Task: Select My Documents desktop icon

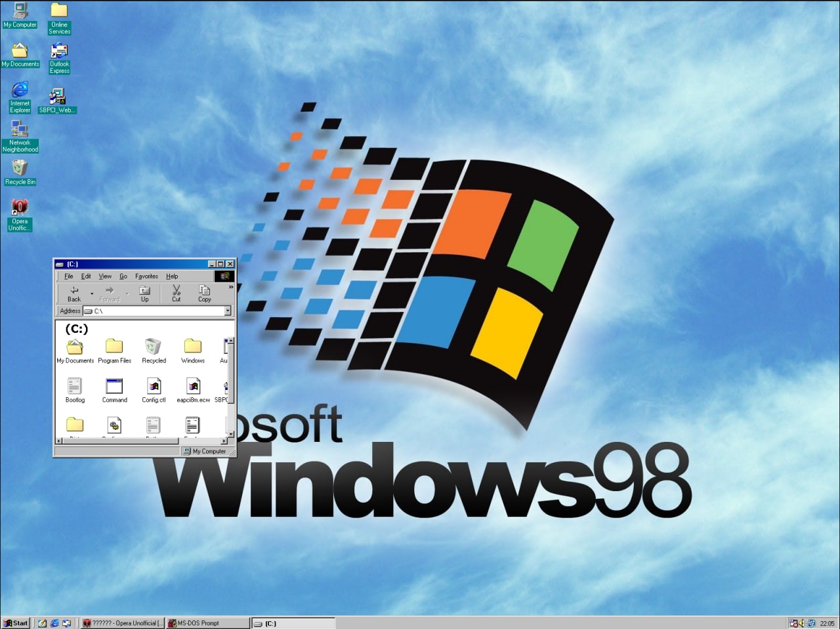Action: pos(20,55)
